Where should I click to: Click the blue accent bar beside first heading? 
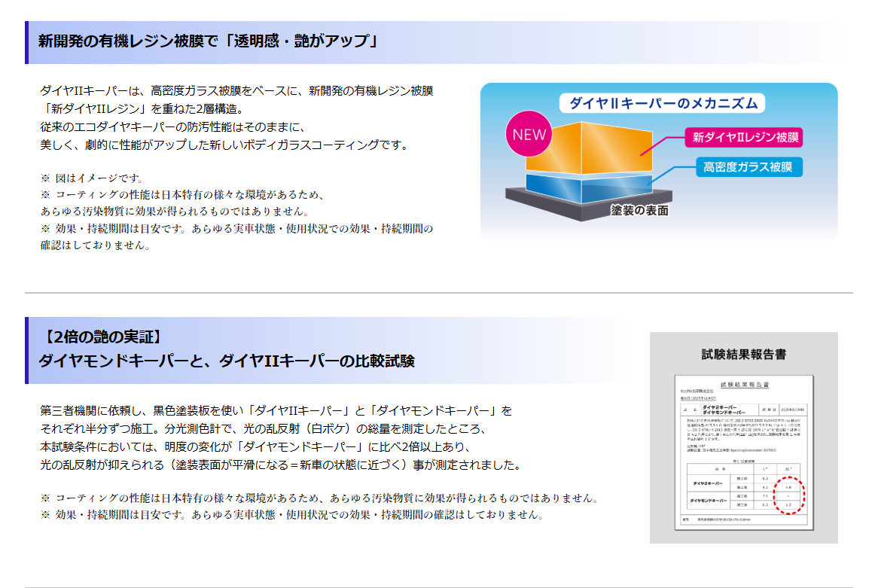pos(26,42)
